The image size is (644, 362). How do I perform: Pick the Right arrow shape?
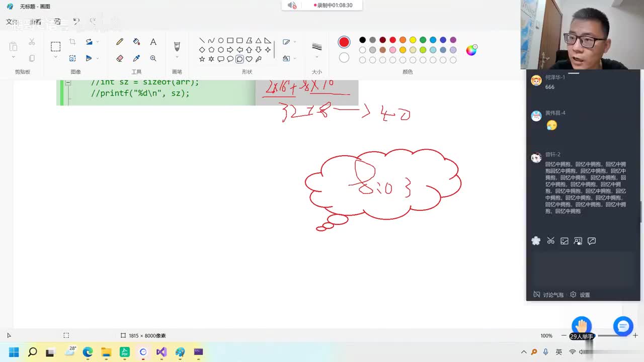[230, 50]
